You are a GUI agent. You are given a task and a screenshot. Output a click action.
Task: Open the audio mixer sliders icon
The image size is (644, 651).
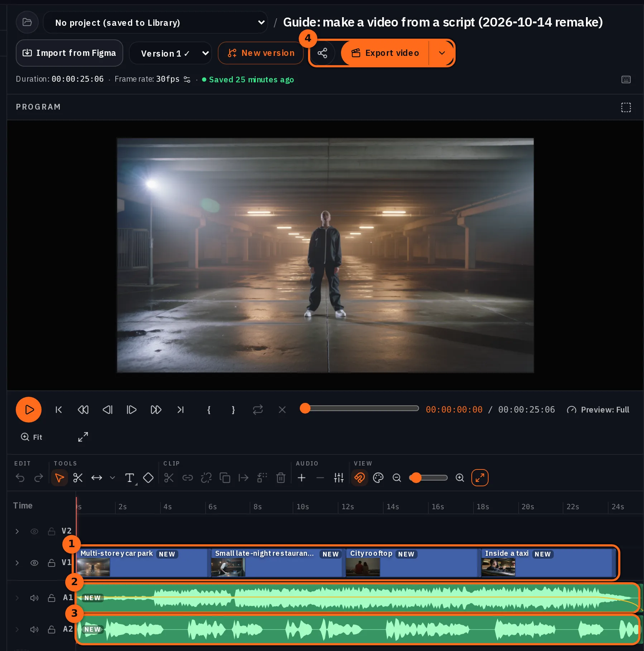[x=339, y=478]
